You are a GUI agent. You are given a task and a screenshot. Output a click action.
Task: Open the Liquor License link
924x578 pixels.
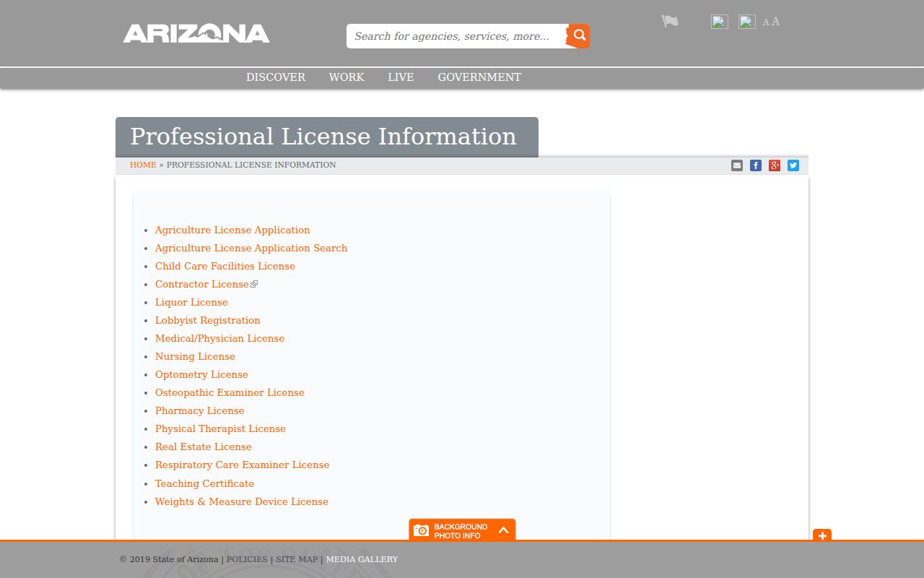pyautogui.click(x=191, y=302)
